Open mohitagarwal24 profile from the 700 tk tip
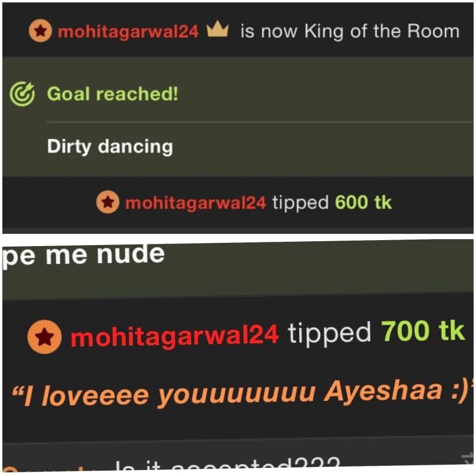 175,336
